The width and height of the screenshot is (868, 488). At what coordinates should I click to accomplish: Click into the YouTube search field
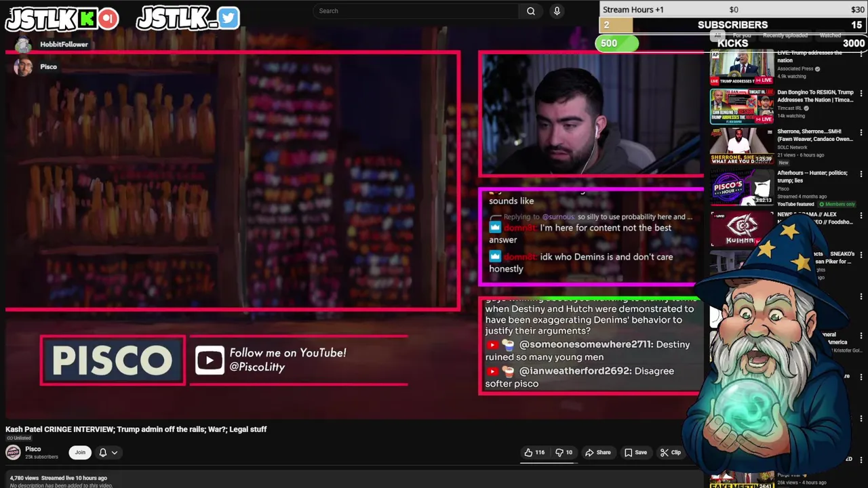pos(416,11)
